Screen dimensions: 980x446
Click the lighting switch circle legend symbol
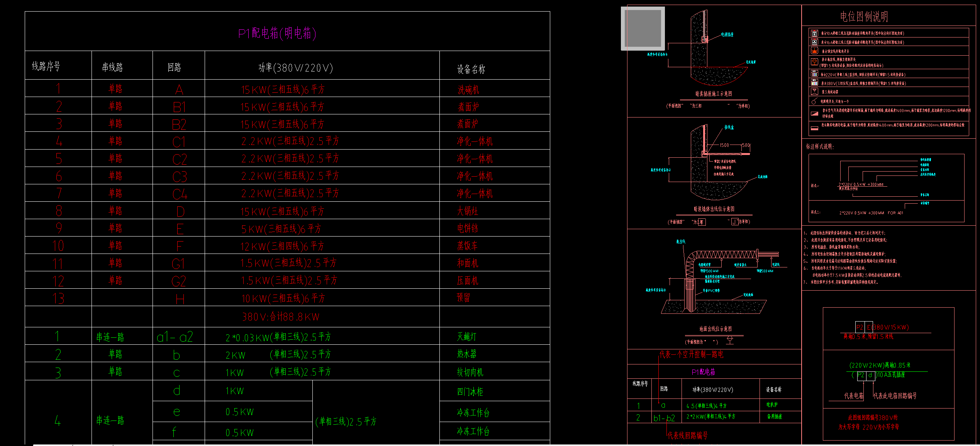814,102
